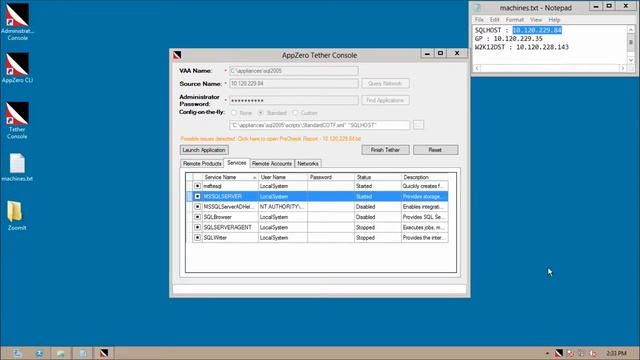Click the Reset button
Viewport: 640px width, 360px height.
point(435,150)
